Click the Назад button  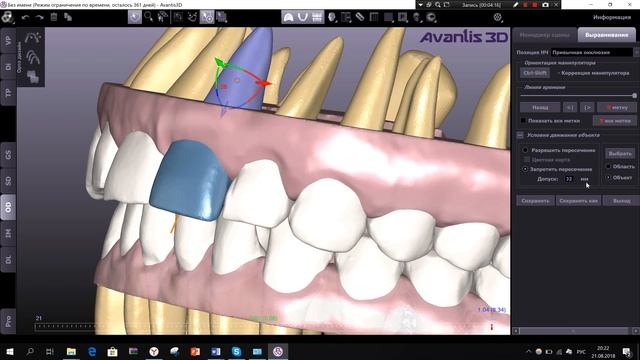[540, 107]
